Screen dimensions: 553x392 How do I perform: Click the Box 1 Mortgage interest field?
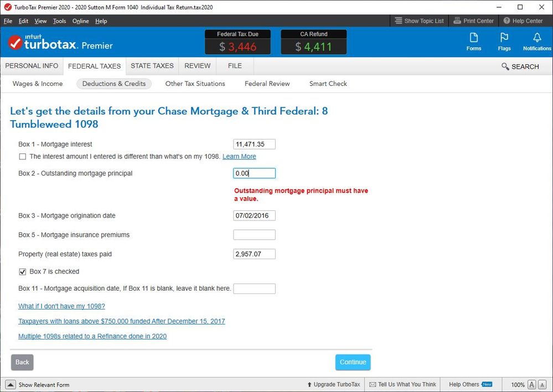pyautogui.click(x=254, y=145)
